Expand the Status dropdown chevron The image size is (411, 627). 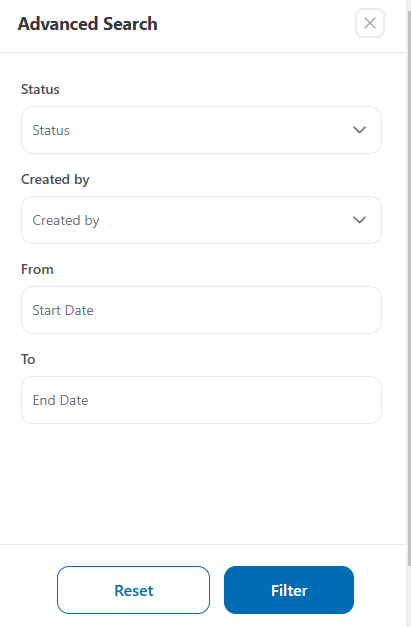[359, 130]
